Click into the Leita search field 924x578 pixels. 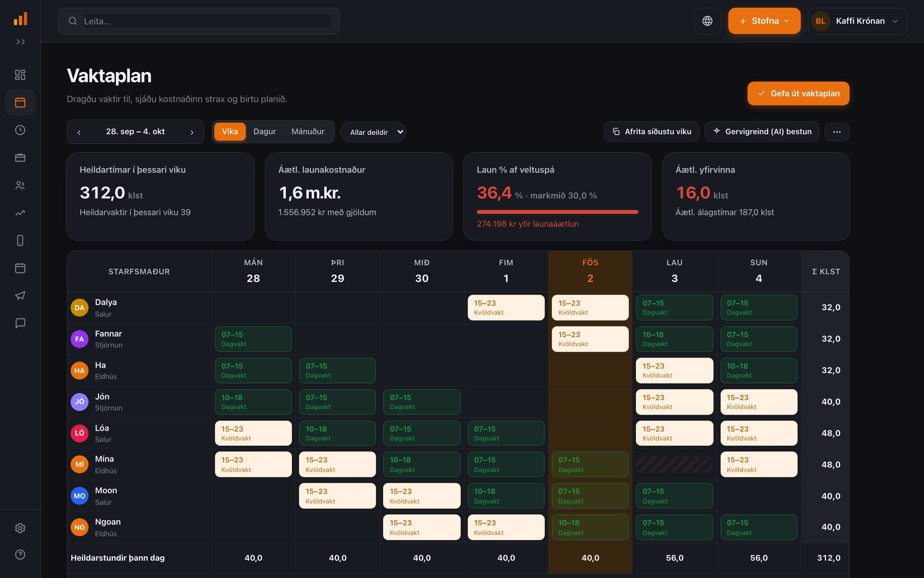pyautogui.click(x=199, y=21)
